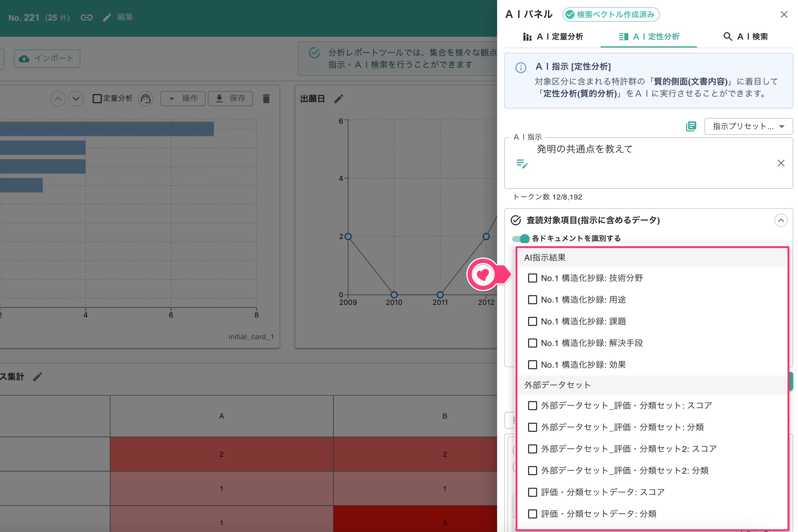The height and width of the screenshot is (532, 798).
Task: Click the インポート cloud upload button
Action: [47, 58]
